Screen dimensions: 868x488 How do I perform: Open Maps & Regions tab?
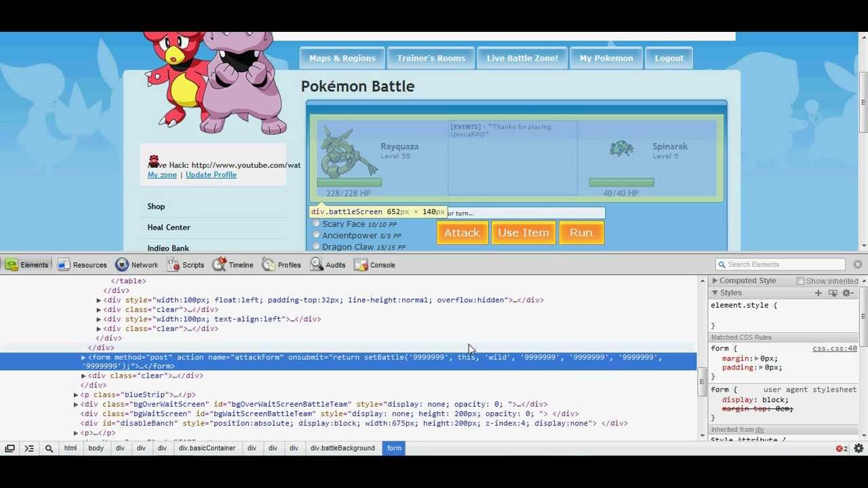[342, 58]
